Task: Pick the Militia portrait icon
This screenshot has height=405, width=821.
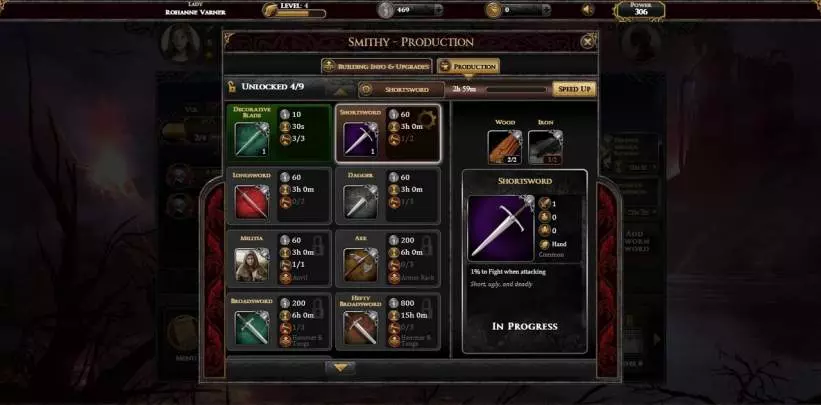Action: coord(252,265)
